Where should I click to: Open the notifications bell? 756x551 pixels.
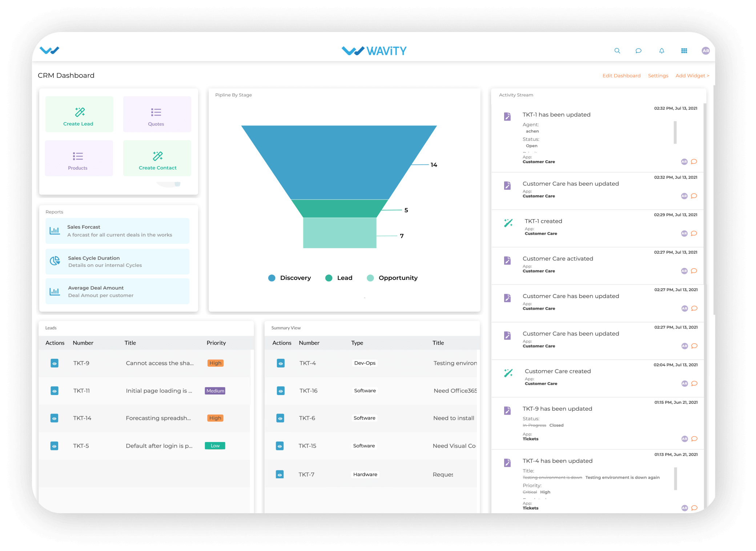point(661,51)
